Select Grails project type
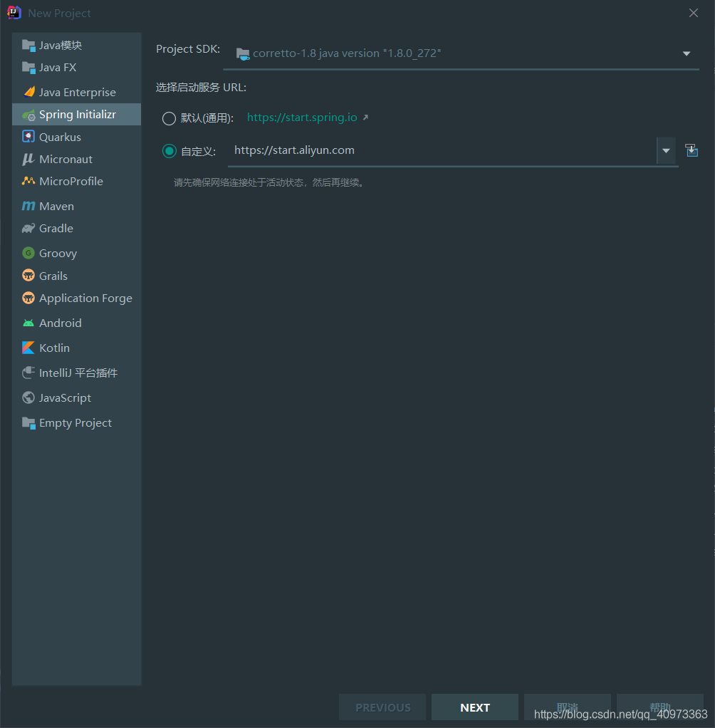 click(77, 276)
